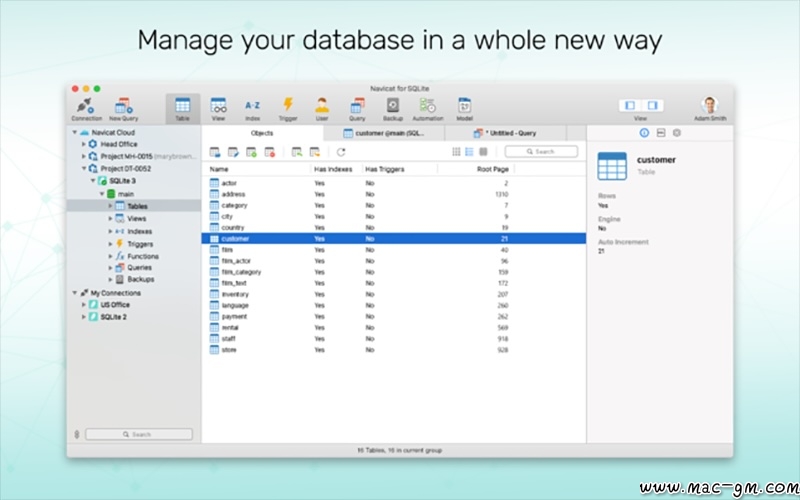Switch to the Objects tab
The height and width of the screenshot is (500, 800).
pos(262,133)
